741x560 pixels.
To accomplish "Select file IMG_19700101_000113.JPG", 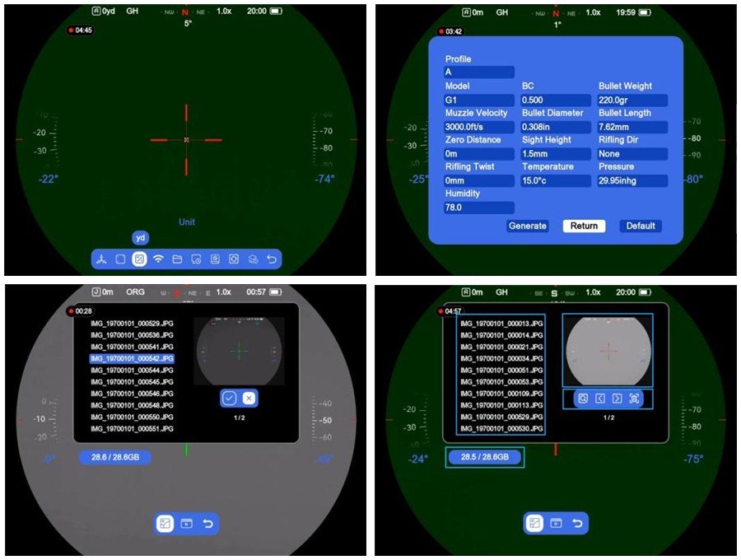I will point(501,405).
